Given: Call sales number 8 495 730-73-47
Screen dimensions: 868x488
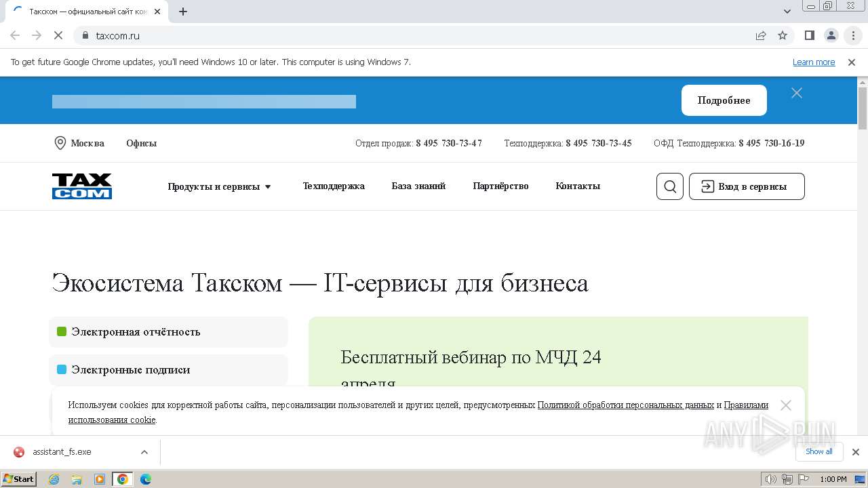Looking at the screenshot, I should 449,143.
